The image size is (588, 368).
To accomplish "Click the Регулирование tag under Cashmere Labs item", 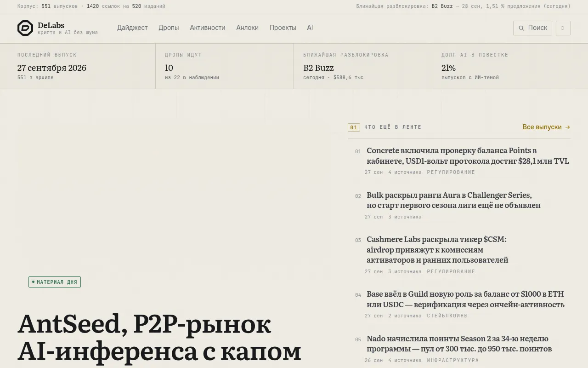I will click(x=451, y=271).
